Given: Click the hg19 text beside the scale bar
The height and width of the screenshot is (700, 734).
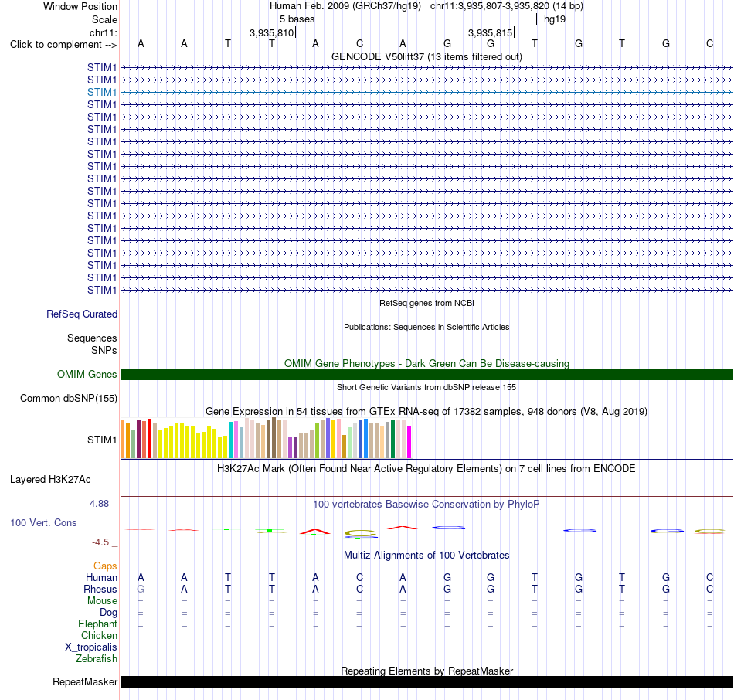Looking at the screenshot, I should [555, 19].
